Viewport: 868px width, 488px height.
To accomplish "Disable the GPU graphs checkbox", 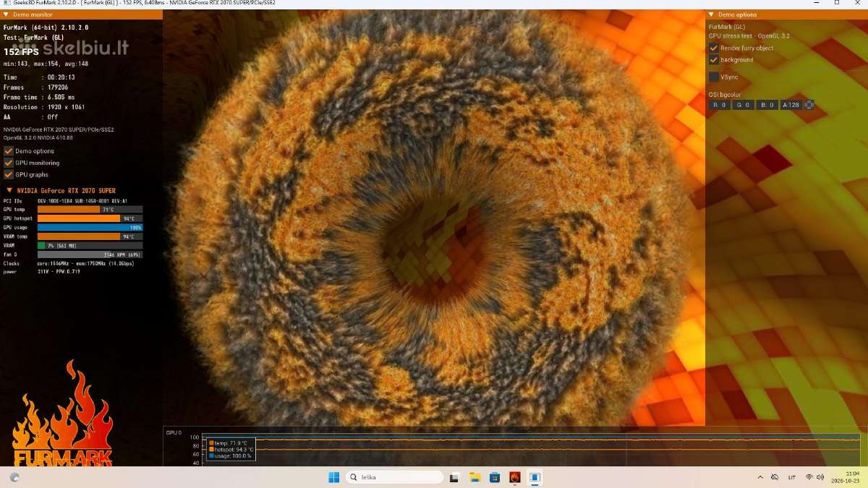I will point(9,174).
